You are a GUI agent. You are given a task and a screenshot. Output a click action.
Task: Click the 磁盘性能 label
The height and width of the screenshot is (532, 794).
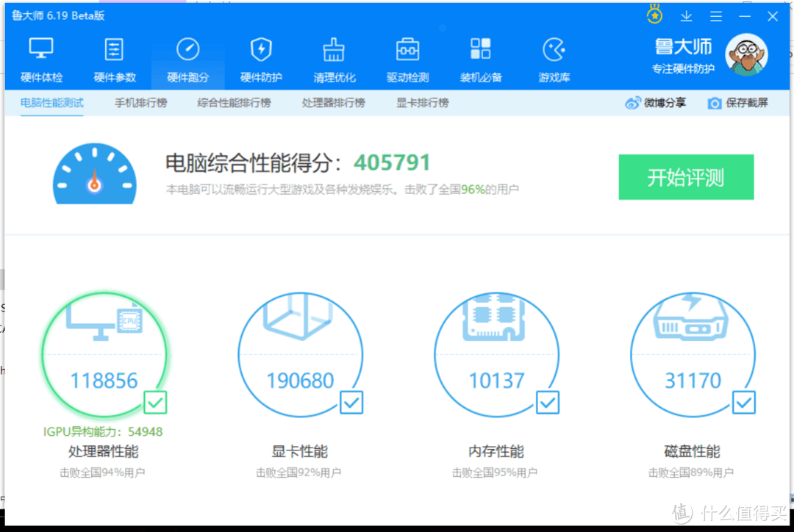(x=693, y=451)
